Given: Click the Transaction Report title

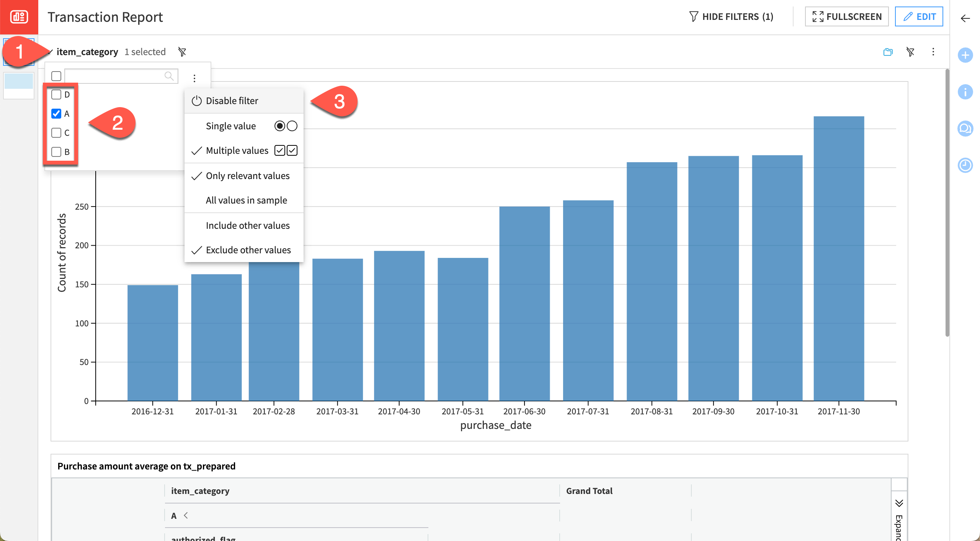Looking at the screenshot, I should 105,17.
